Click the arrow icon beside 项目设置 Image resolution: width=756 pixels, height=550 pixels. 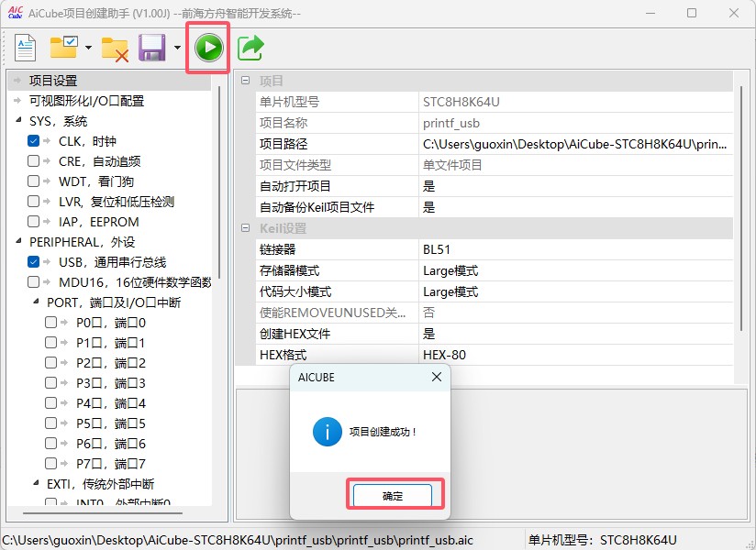point(17,81)
